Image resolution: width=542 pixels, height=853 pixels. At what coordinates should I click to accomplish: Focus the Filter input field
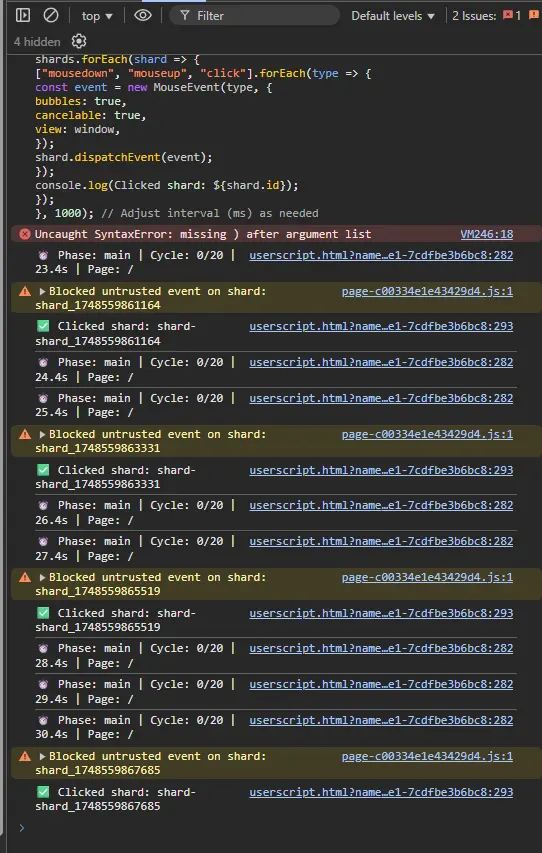pos(255,16)
